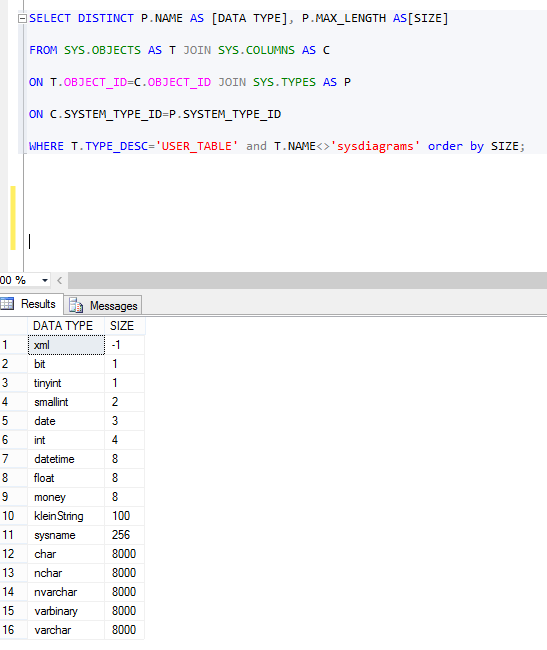Image resolution: width=547 pixels, height=650 pixels.
Task: Select top-left corner cell of results grid
Action: click(14, 326)
